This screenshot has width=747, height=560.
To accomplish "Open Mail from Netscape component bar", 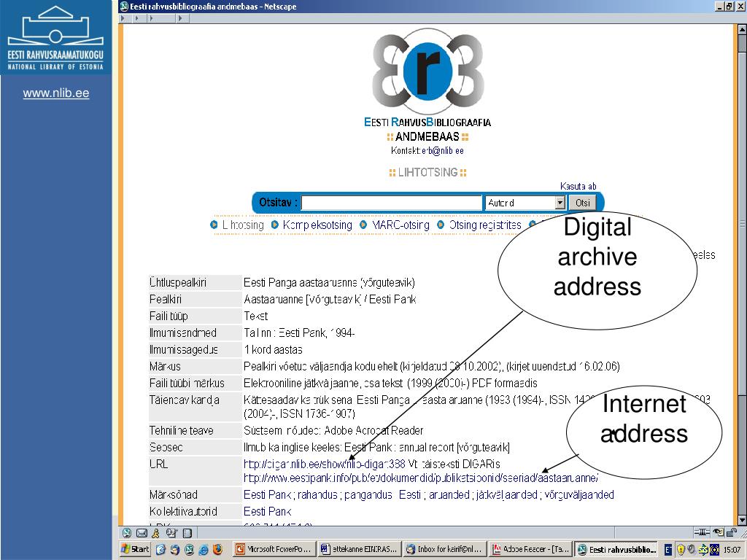I will click(x=142, y=533).
